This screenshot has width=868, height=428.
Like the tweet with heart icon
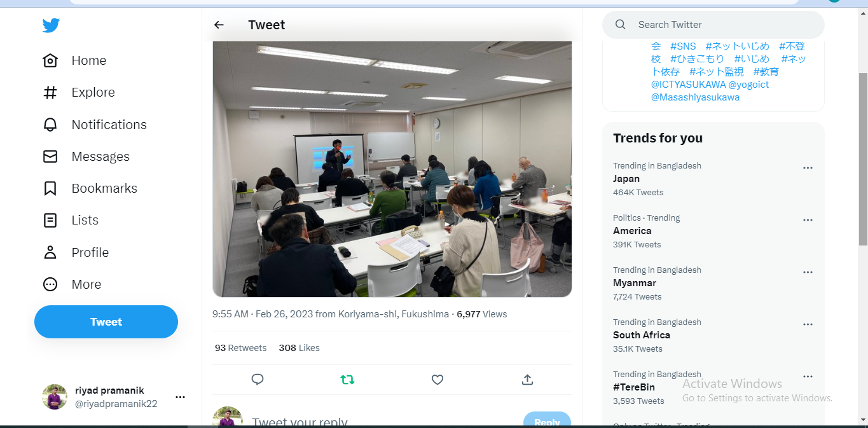(x=437, y=380)
